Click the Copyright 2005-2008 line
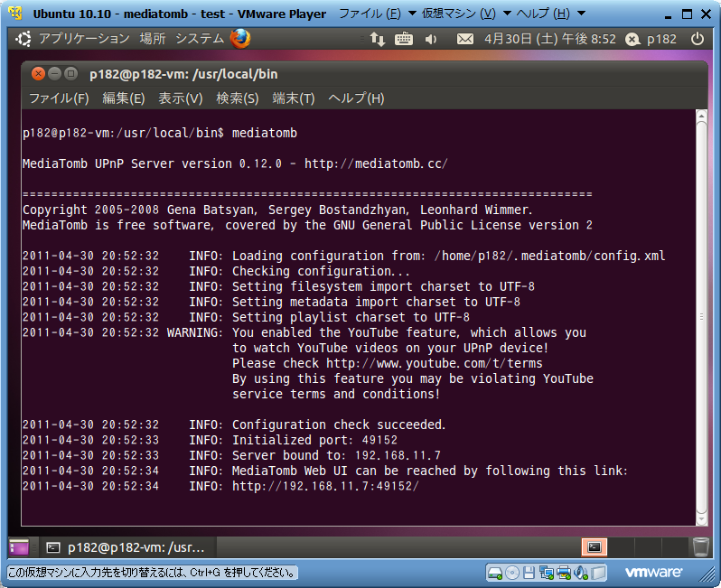Screen dimensions: 721x588 tap(277, 210)
